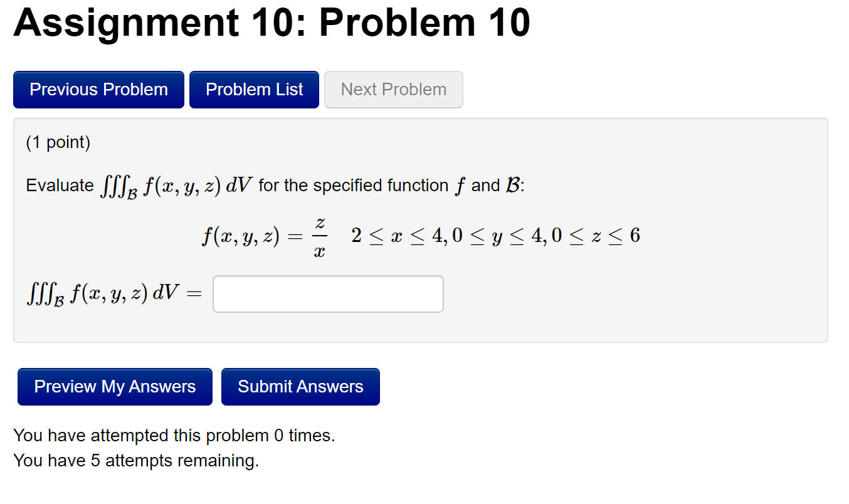Viewport: 849px width, 504px height.
Task: Click the disabled Next Problem button
Action: point(393,89)
